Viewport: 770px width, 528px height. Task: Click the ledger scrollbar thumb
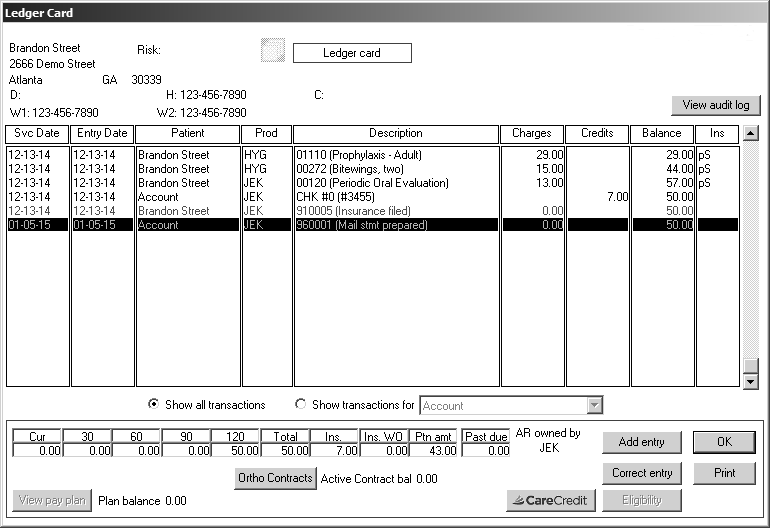pos(750,365)
